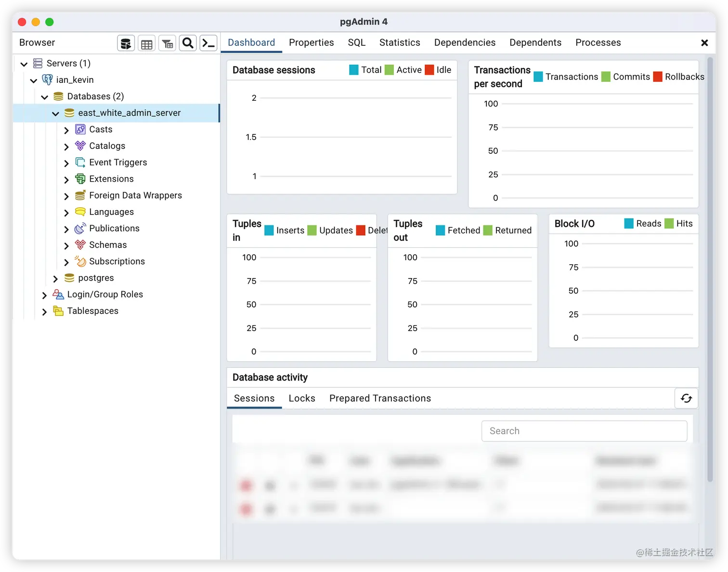Click the Hits green legend swatch

[669, 224]
